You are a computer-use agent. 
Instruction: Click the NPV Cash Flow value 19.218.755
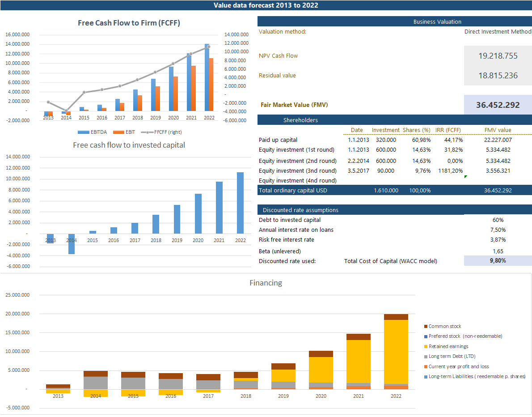tap(498, 56)
